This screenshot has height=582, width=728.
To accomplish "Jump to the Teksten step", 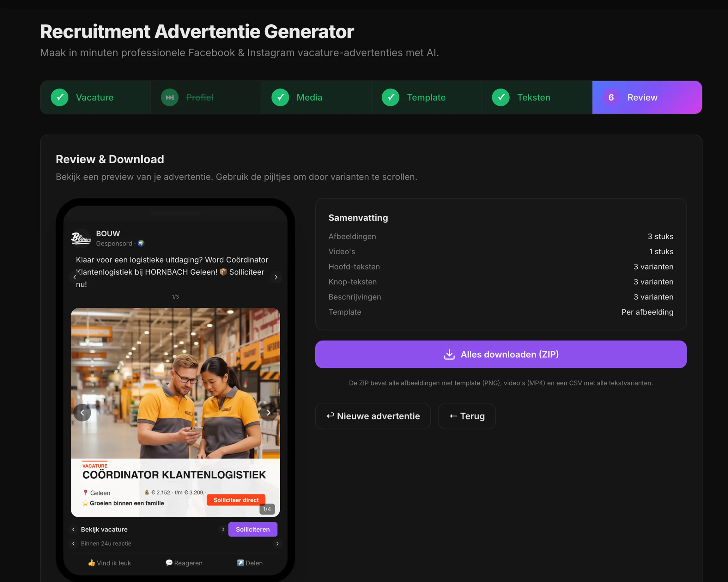I will (x=537, y=98).
